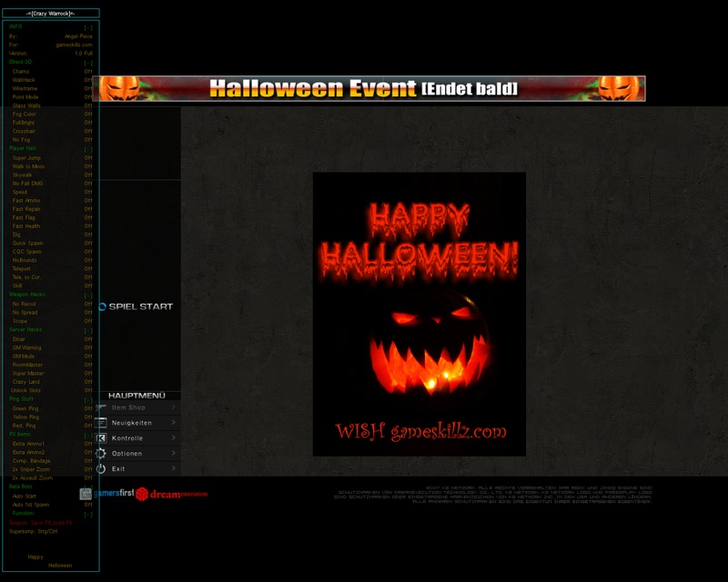The height and width of the screenshot is (582, 728).
Task: Click the circular icon beside SPIEL START
Action: (103, 306)
